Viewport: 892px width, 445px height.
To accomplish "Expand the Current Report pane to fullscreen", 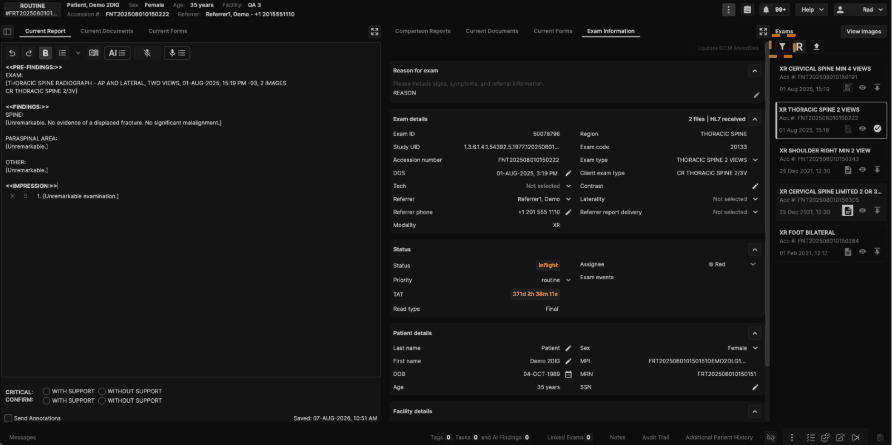I will [x=374, y=31].
